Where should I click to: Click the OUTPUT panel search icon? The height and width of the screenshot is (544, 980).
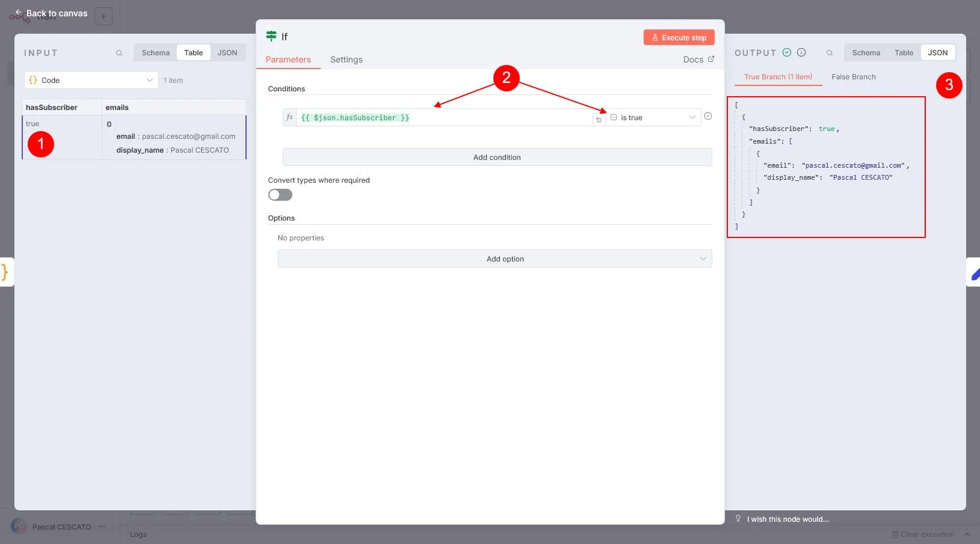(x=830, y=53)
